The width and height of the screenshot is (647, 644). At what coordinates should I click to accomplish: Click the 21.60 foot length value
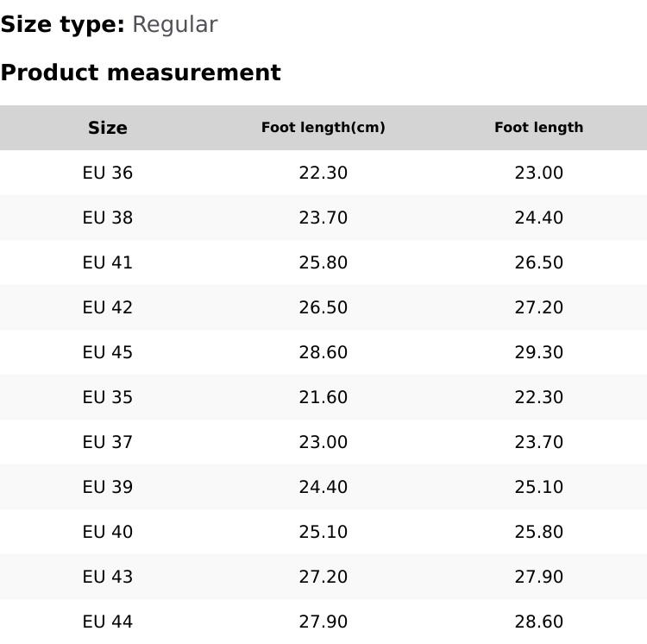tap(323, 397)
